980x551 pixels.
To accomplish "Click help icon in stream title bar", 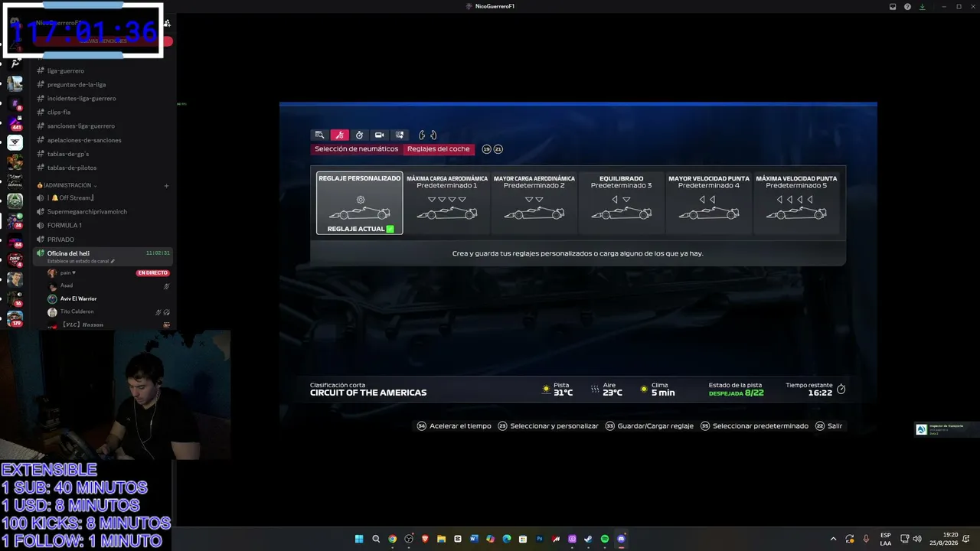I will 907,6.
